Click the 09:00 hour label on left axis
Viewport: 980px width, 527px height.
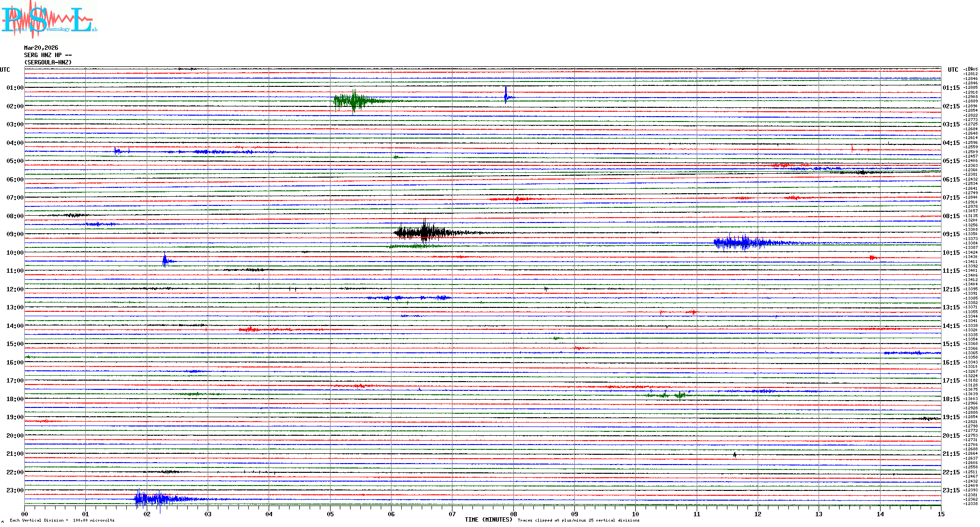(15, 234)
